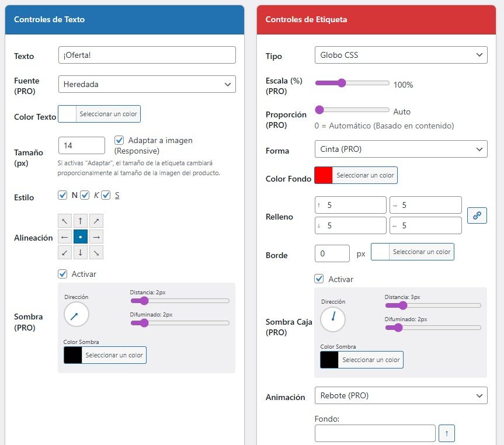Disable Sombra Caja Activar checkbox

(x=319, y=279)
